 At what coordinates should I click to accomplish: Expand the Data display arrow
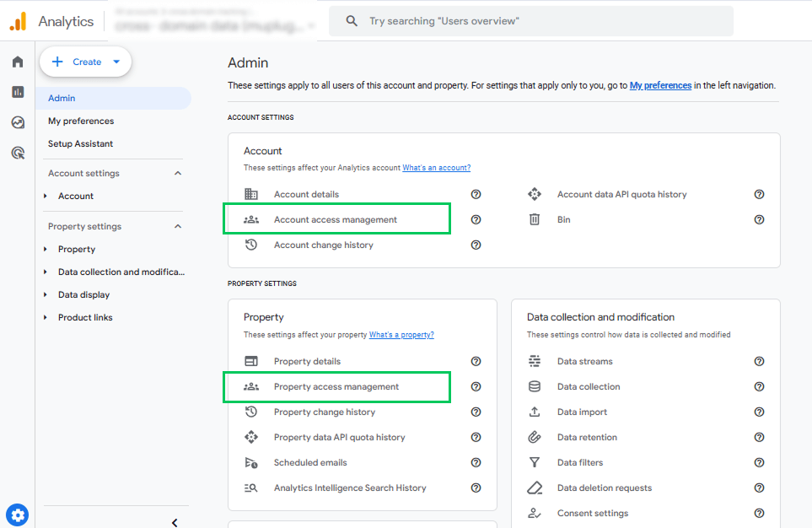point(46,295)
